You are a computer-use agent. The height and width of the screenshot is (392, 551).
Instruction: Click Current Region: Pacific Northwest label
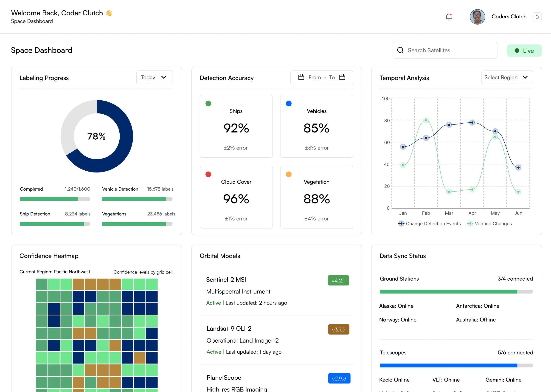[x=54, y=271]
